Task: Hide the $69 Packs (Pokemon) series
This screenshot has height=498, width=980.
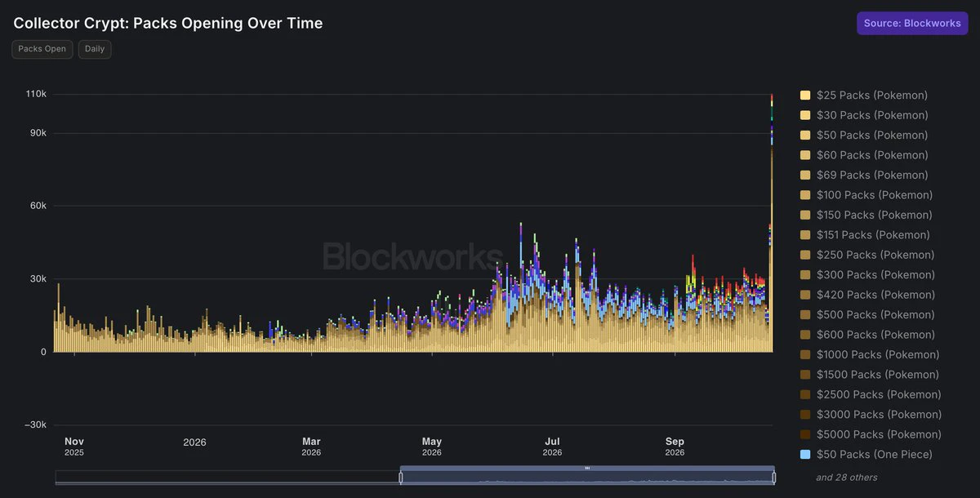Action: pyautogui.click(x=864, y=176)
